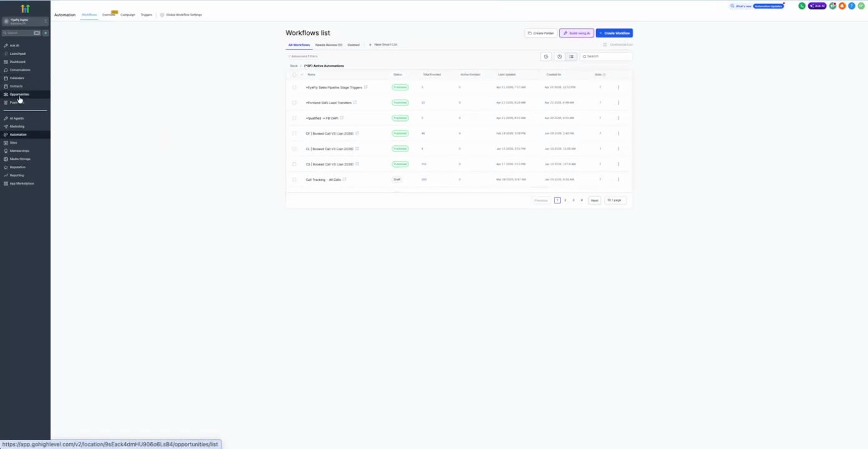This screenshot has width=868, height=449.
Task: Open actions menu for Qualified → FB CAPI
Action: pos(619,118)
